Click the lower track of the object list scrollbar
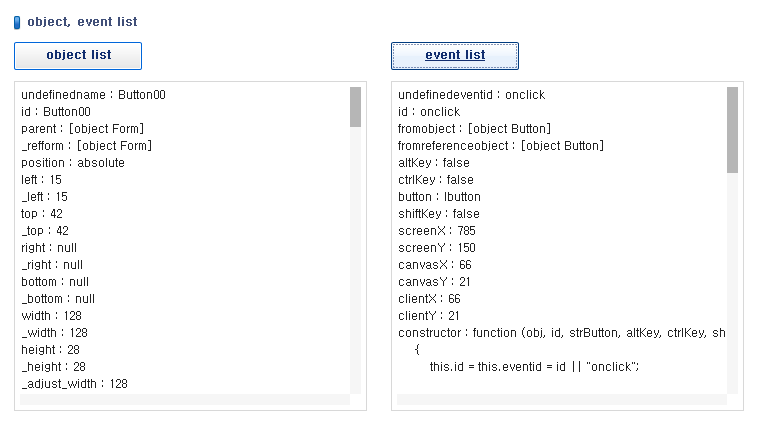Viewport: 761px width, 431px height. click(x=355, y=260)
